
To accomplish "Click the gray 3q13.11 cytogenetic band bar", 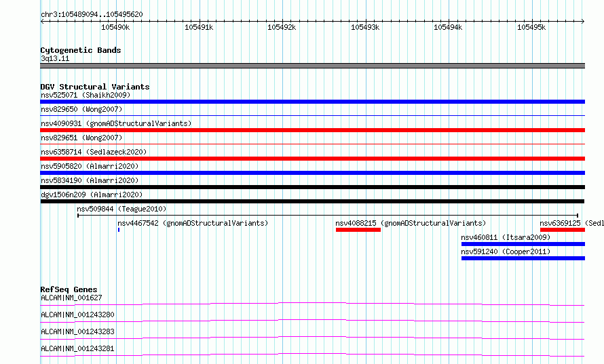I will tap(312, 66).
